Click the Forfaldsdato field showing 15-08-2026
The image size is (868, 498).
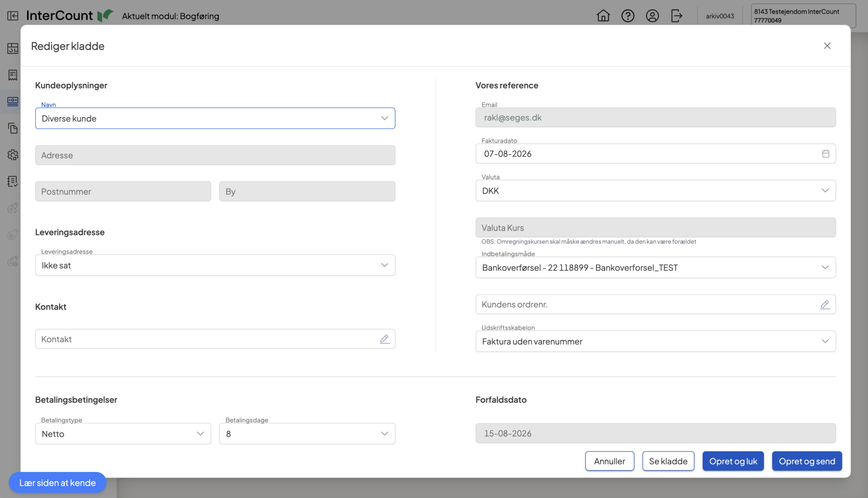pyautogui.click(x=655, y=433)
